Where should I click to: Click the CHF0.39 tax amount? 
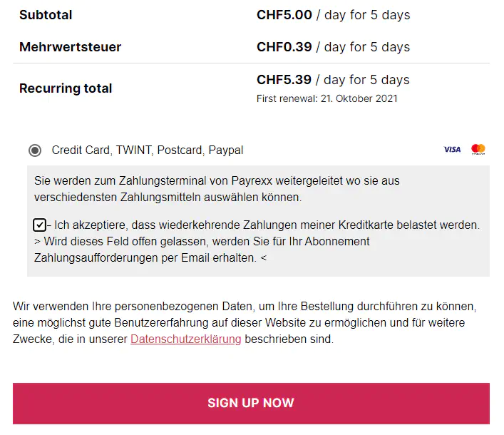tap(284, 47)
